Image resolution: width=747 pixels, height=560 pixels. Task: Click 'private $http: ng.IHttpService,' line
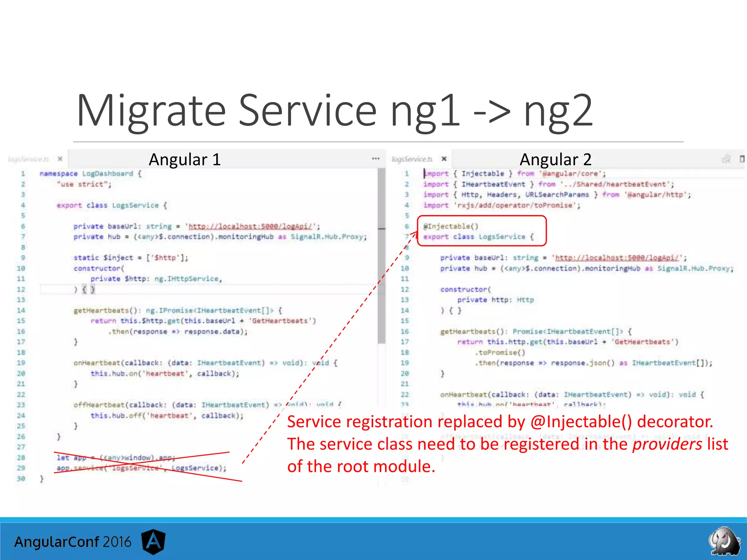coord(156,279)
